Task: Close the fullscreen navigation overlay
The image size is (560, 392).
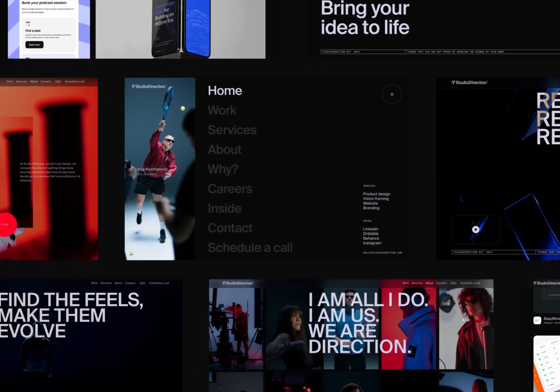Action: click(x=392, y=94)
